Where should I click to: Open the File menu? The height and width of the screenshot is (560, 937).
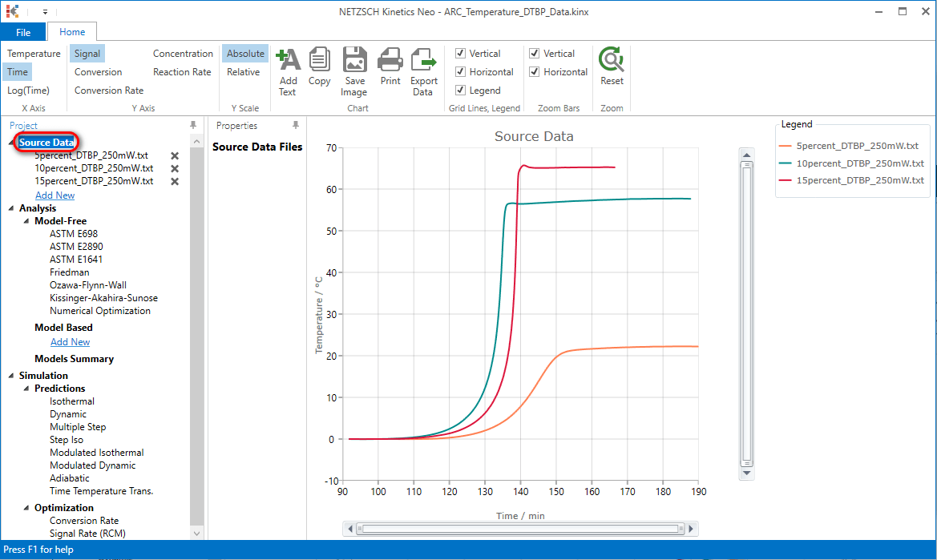point(23,31)
